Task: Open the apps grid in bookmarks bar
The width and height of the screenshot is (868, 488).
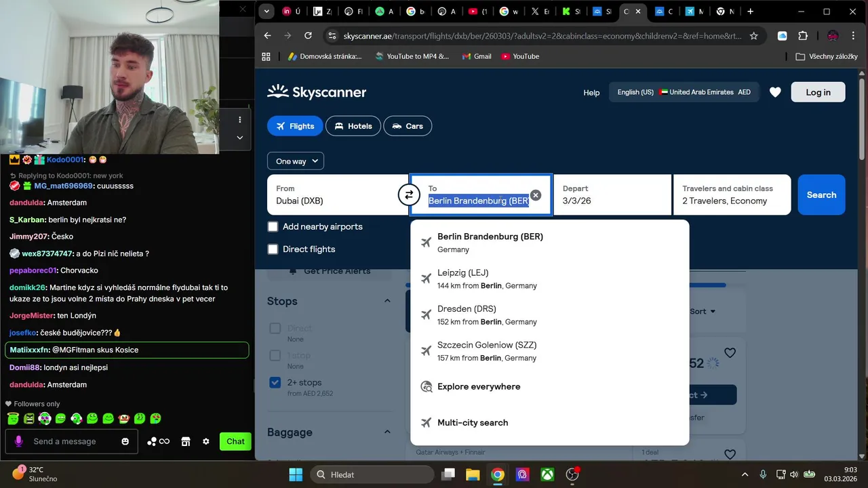Action: (266, 56)
